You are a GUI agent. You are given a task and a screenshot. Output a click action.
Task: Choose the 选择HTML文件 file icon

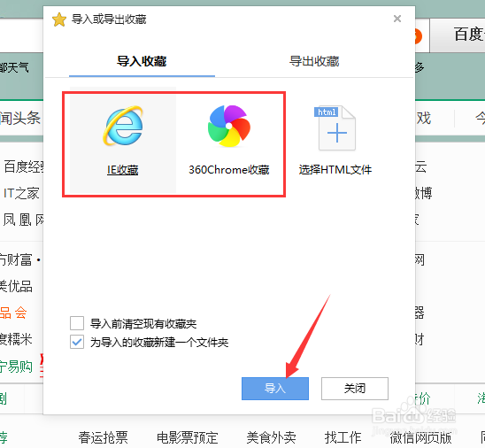[x=335, y=128]
